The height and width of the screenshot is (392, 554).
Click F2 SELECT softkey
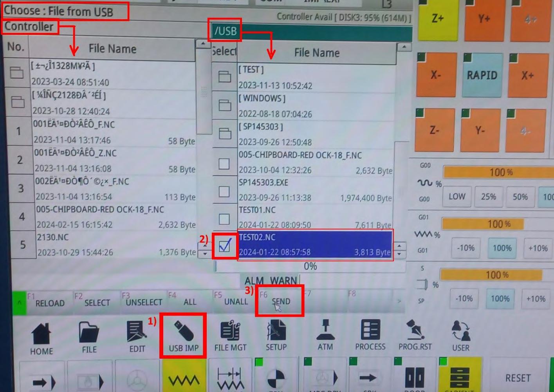97,302
